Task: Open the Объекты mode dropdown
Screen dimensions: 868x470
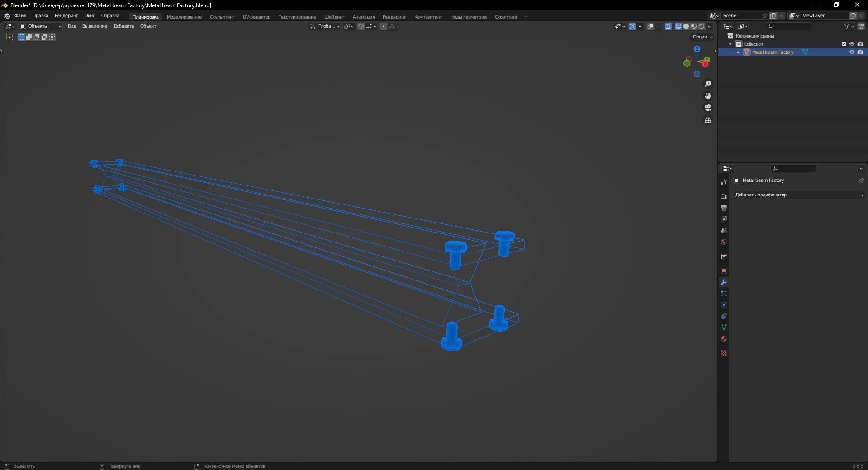Action: [x=41, y=26]
